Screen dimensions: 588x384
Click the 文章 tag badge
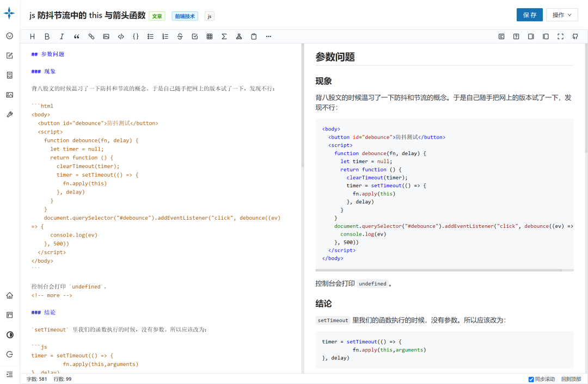coord(157,16)
